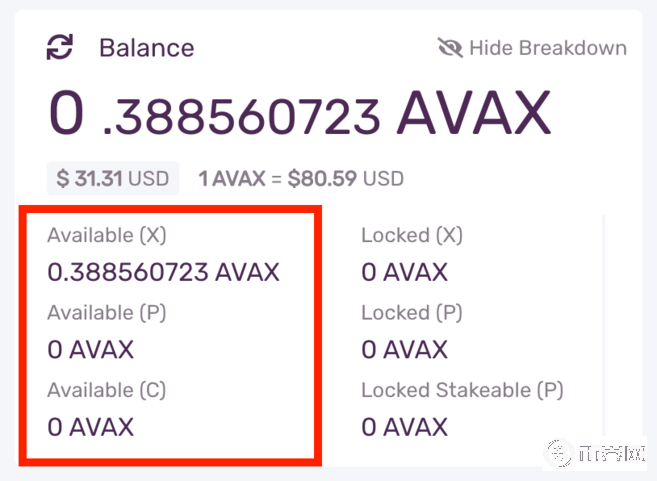This screenshot has width=657, height=481.
Task: Select the Available (P) label
Action: tap(106, 313)
